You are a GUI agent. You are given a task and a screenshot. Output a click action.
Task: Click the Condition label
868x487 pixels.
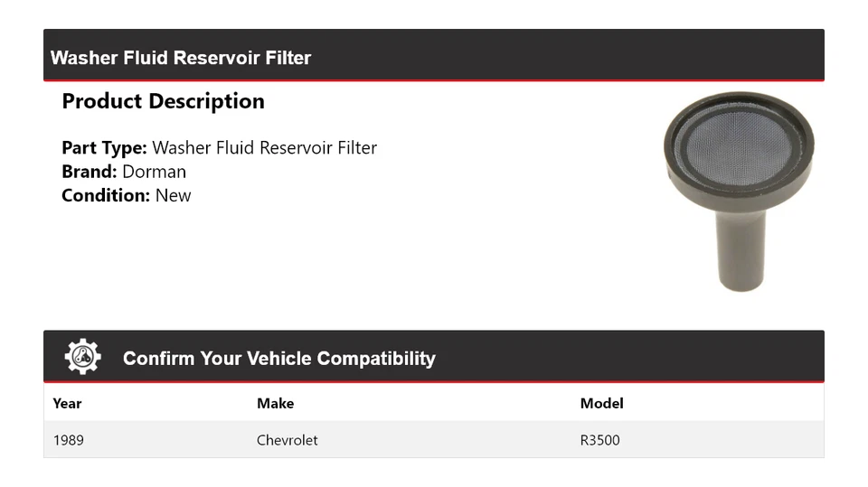click(106, 195)
